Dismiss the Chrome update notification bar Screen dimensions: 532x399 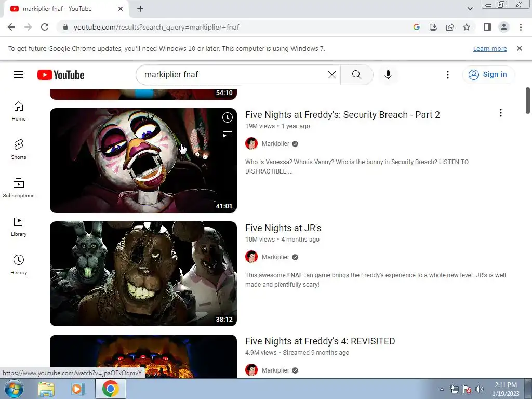point(519,48)
